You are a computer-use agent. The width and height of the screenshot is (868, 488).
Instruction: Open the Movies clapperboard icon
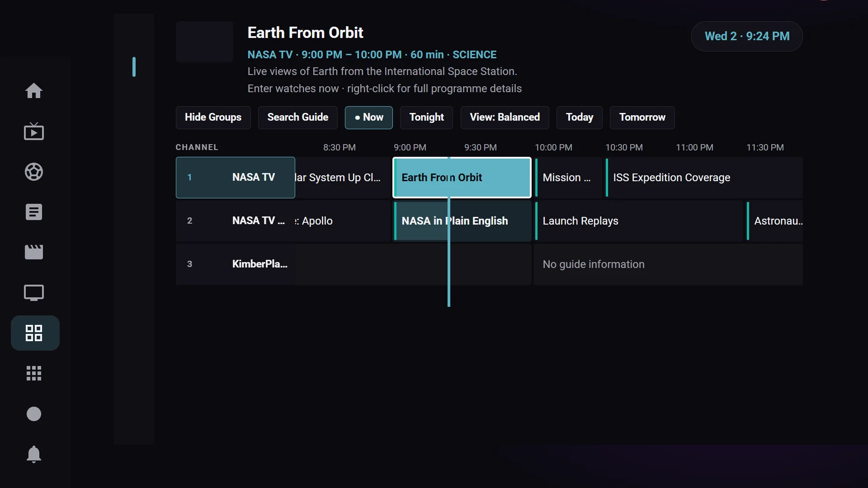point(34,252)
